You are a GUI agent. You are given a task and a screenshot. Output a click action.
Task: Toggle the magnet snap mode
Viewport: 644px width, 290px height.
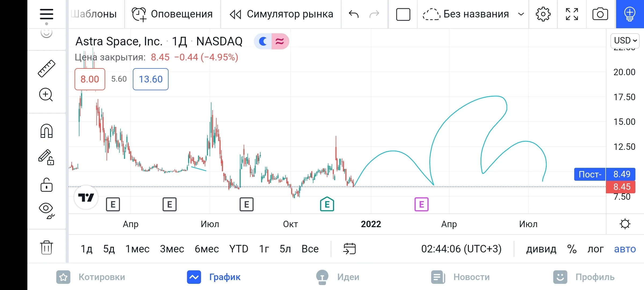click(46, 131)
